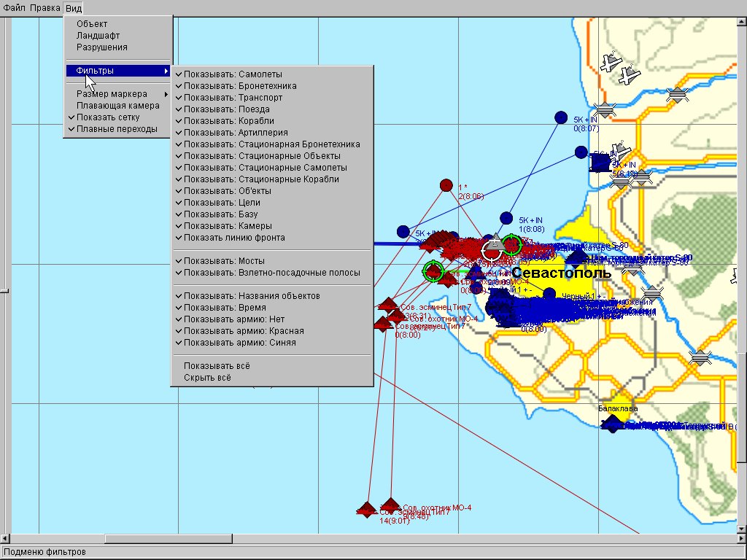Toggle the Показывать: Самолеты filter
This screenshot has width=747, height=560.
coord(233,74)
